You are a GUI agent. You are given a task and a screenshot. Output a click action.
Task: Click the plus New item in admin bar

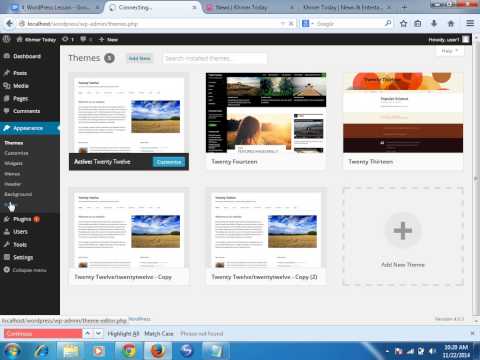click(x=109, y=39)
